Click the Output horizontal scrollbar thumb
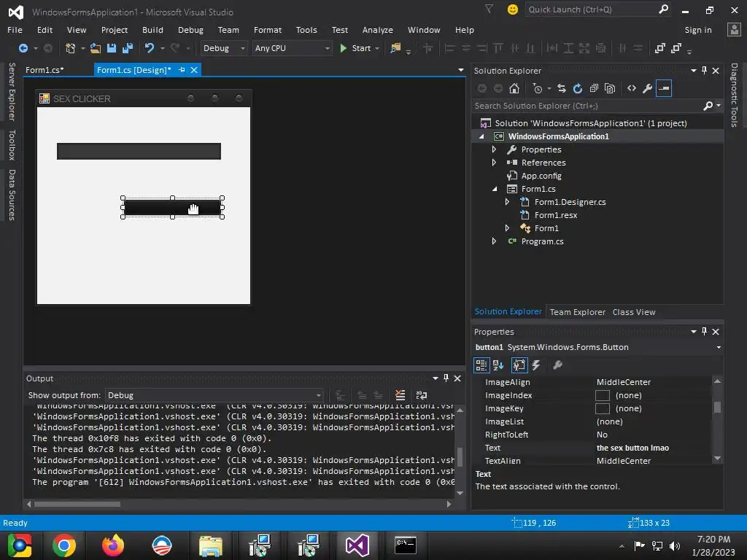Screen dimensions: 747x560 click(x=77, y=504)
